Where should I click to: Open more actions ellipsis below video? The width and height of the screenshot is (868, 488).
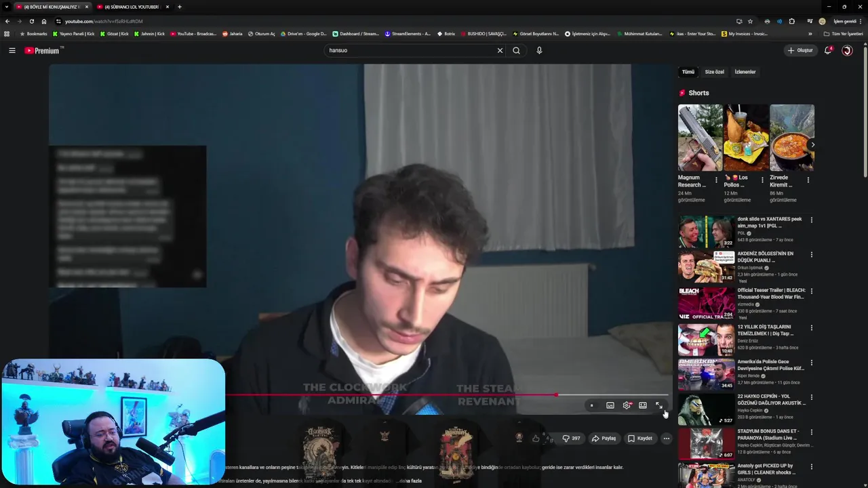coord(667,439)
